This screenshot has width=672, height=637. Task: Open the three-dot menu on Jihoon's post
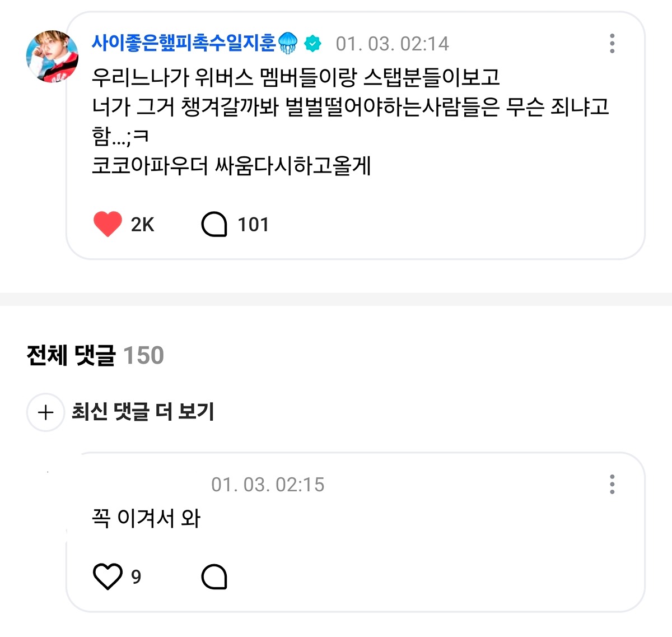612,44
